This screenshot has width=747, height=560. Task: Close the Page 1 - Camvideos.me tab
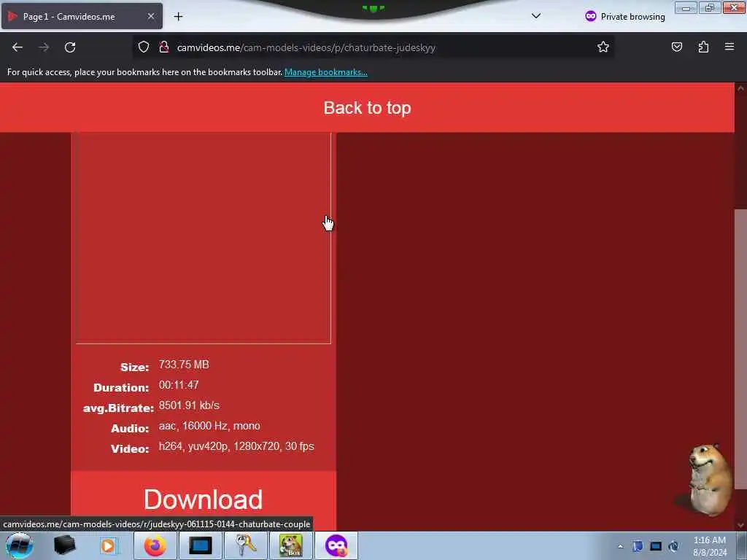click(150, 16)
